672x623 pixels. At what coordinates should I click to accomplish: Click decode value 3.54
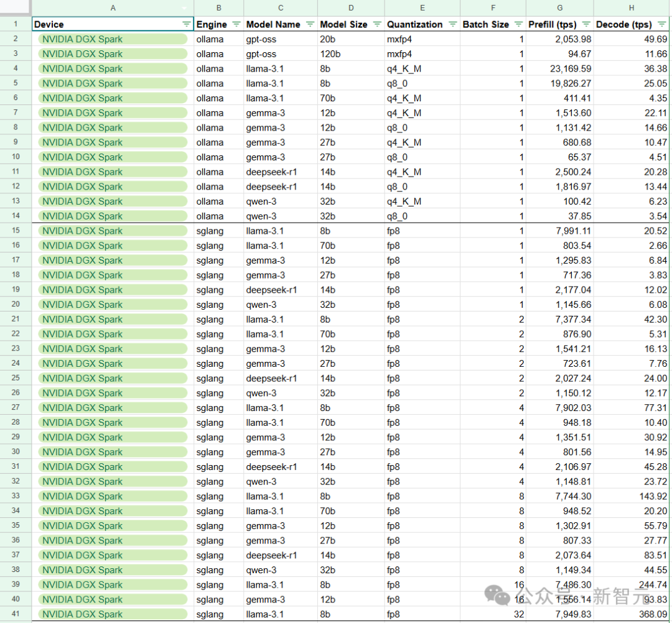632,216
